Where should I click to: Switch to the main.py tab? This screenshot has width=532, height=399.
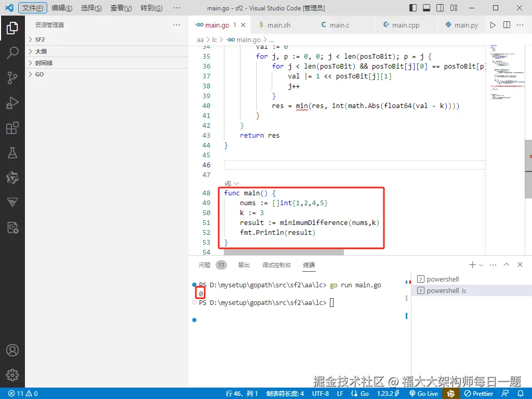[x=461, y=25]
